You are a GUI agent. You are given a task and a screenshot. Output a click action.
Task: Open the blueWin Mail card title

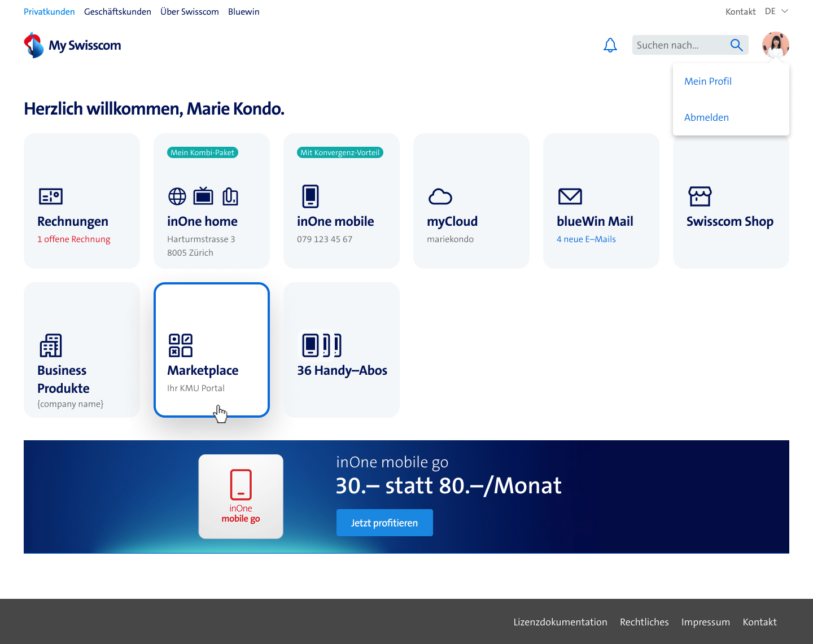595,221
